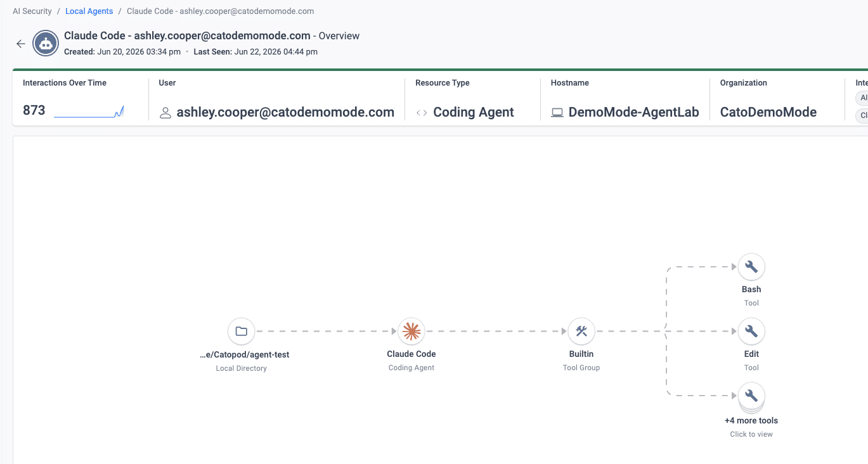
Task: Expand the +4 more tools node
Action: tap(751, 397)
